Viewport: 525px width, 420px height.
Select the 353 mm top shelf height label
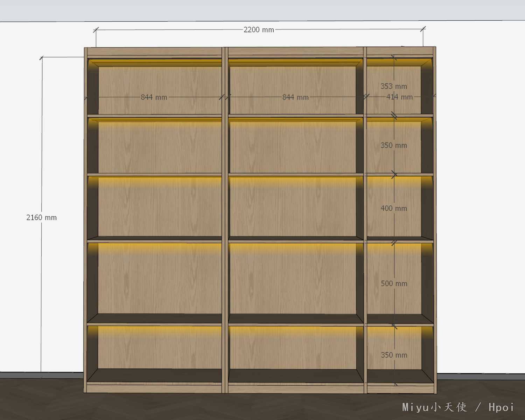(x=393, y=86)
